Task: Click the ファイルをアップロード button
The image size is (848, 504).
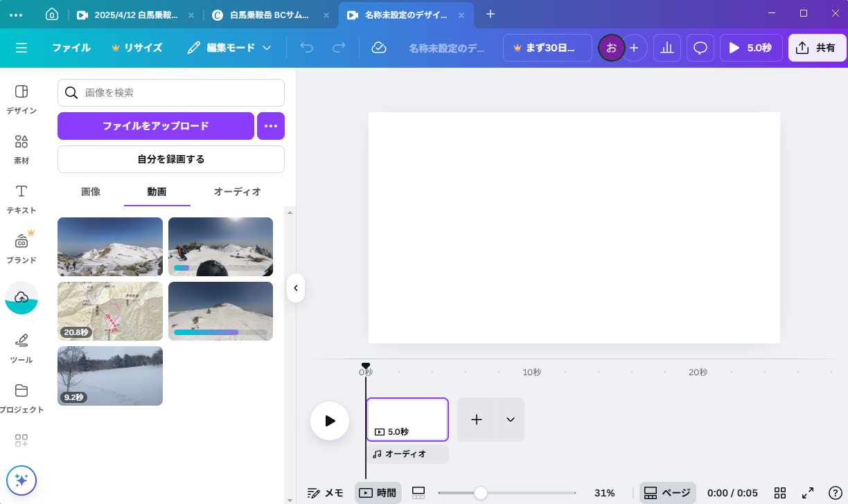Action: point(156,126)
